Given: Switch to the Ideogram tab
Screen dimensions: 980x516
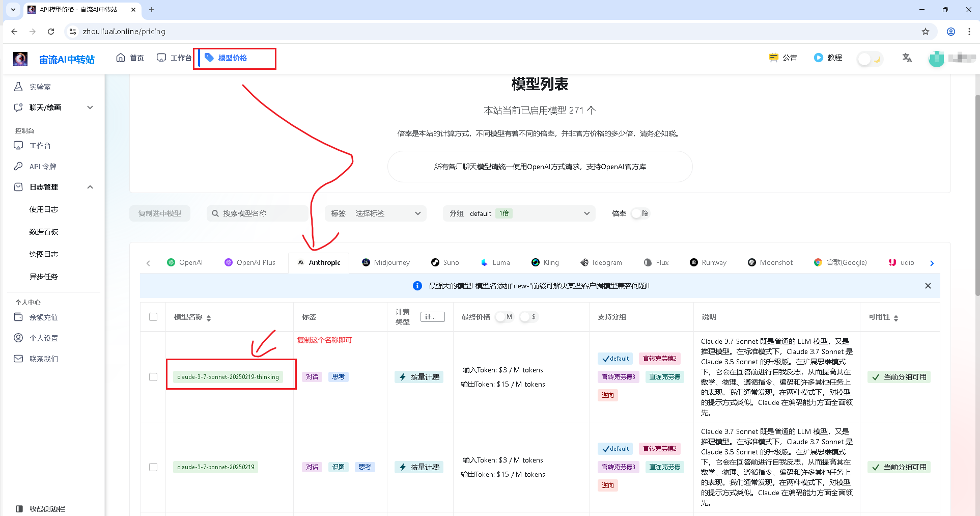Looking at the screenshot, I should click(601, 263).
